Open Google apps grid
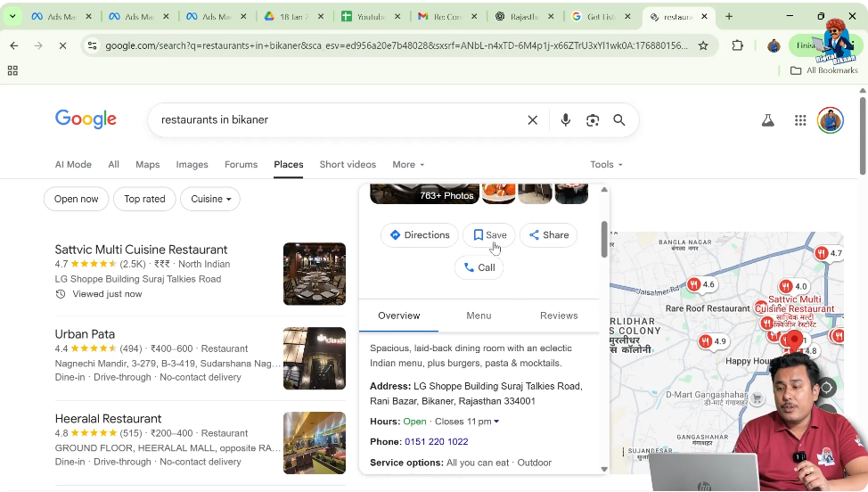 coord(800,120)
